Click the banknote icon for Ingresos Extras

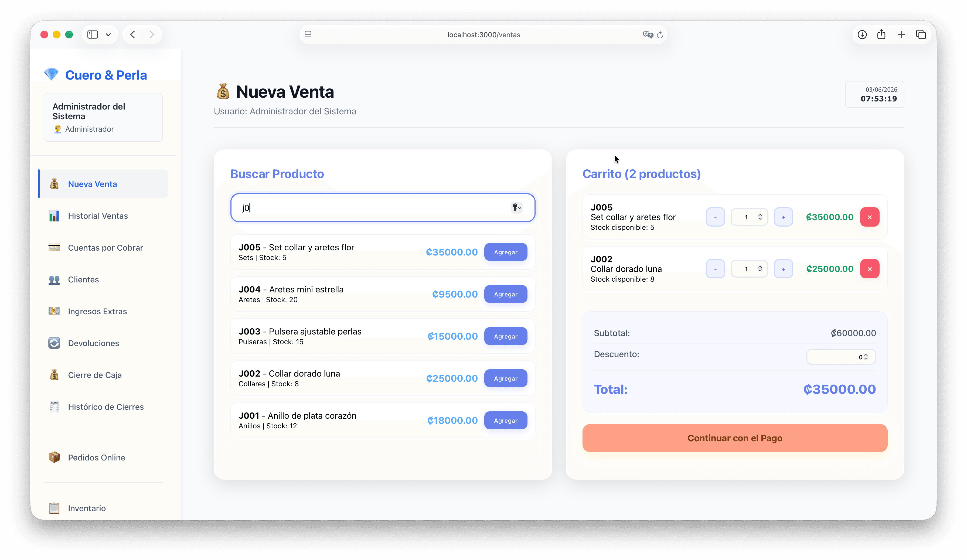point(54,311)
